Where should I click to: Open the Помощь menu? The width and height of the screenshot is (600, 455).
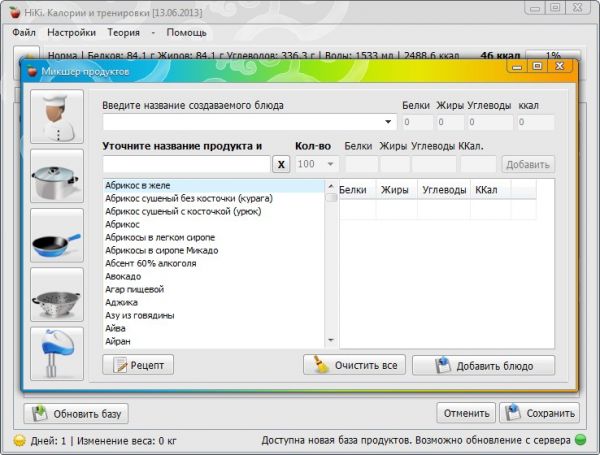pyautogui.click(x=186, y=33)
